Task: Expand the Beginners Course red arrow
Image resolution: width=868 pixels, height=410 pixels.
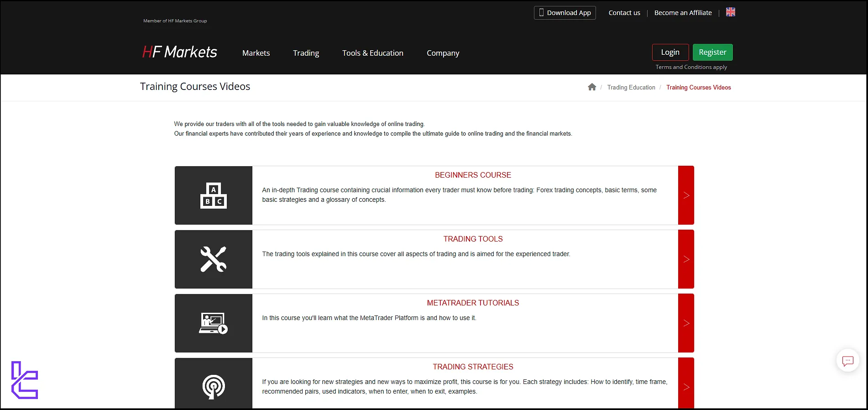Action: (686, 195)
